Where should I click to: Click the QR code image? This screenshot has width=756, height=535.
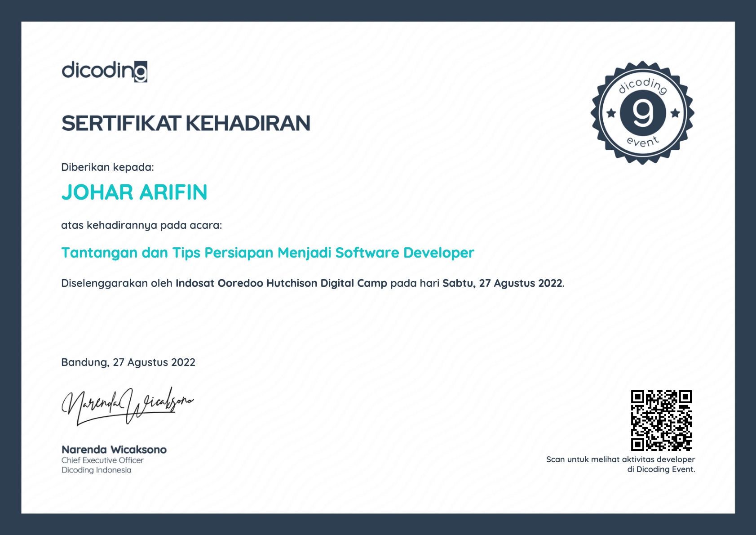point(661,420)
